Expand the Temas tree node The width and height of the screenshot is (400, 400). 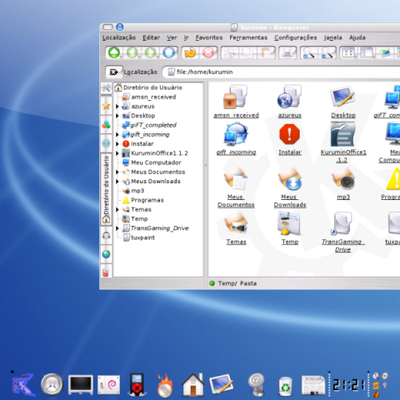point(117,209)
